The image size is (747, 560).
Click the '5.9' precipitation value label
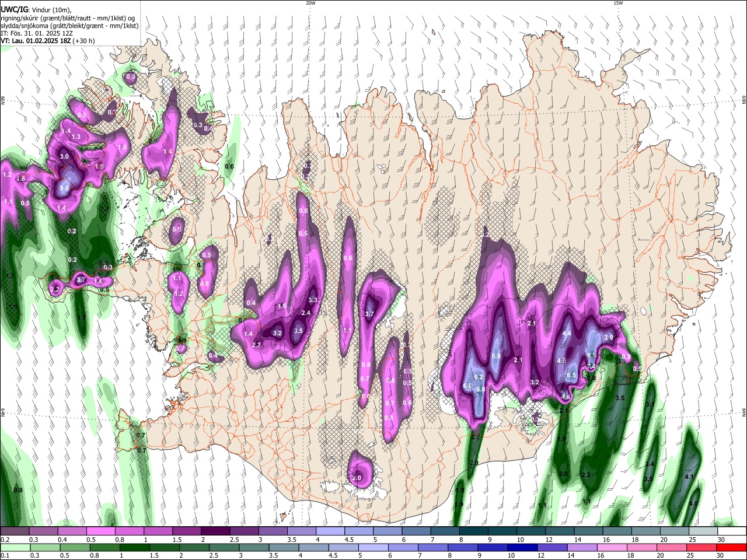click(x=497, y=356)
